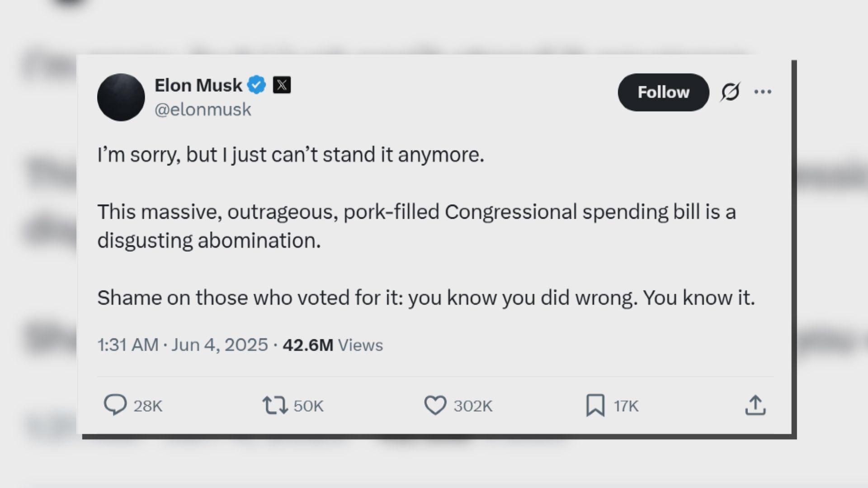868x488 pixels.
Task: Click the 50K reposts count
Action: click(x=308, y=406)
